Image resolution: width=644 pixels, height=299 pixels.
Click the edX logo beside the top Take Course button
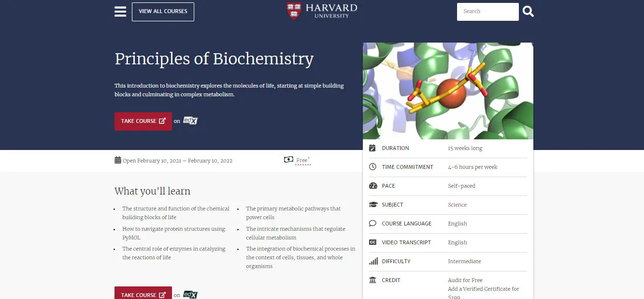[x=190, y=120]
